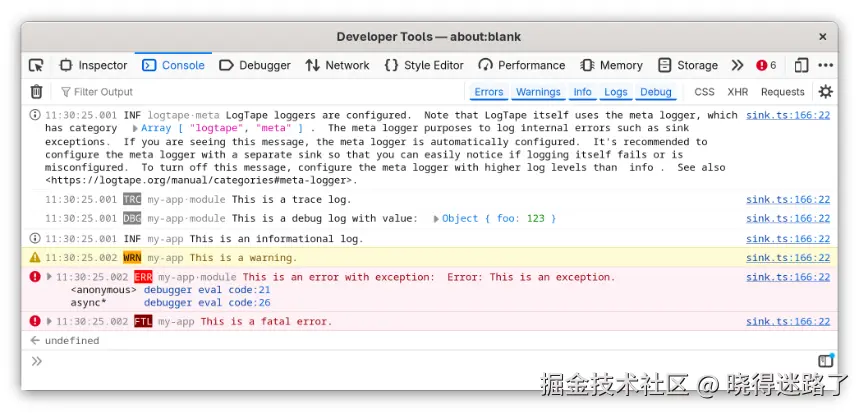Image resolution: width=865 pixels, height=413 pixels.
Task: Open sink.ts link of warning row
Action: (788, 258)
